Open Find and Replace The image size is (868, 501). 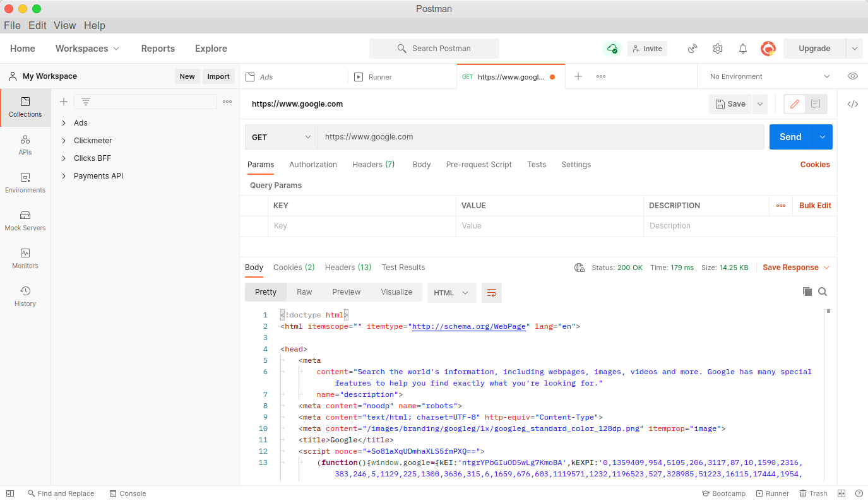point(61,493)
